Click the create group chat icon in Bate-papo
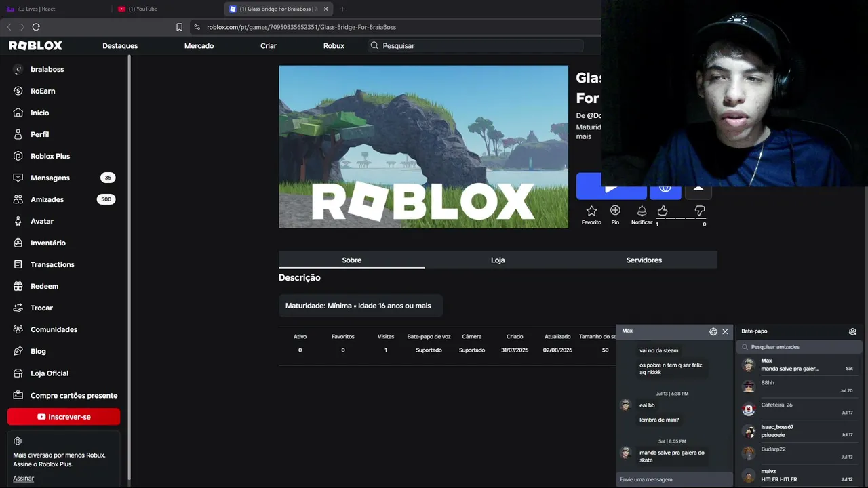Image resolution: width=868 pixels, height=488 pixels. 852,331
